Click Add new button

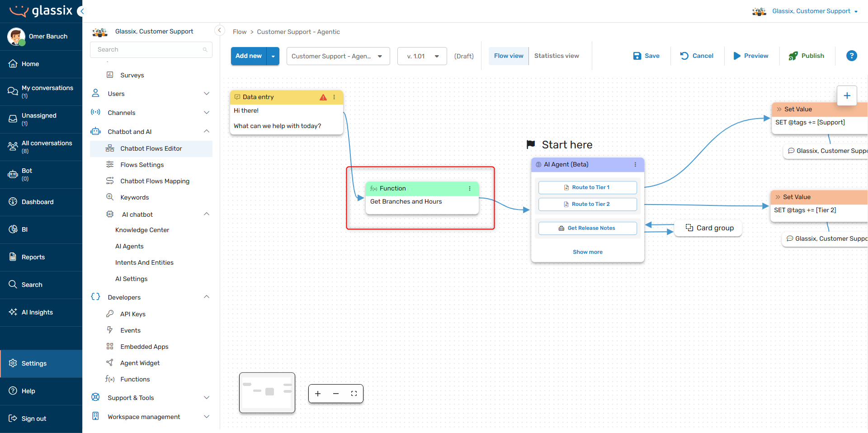pos(249,56)
